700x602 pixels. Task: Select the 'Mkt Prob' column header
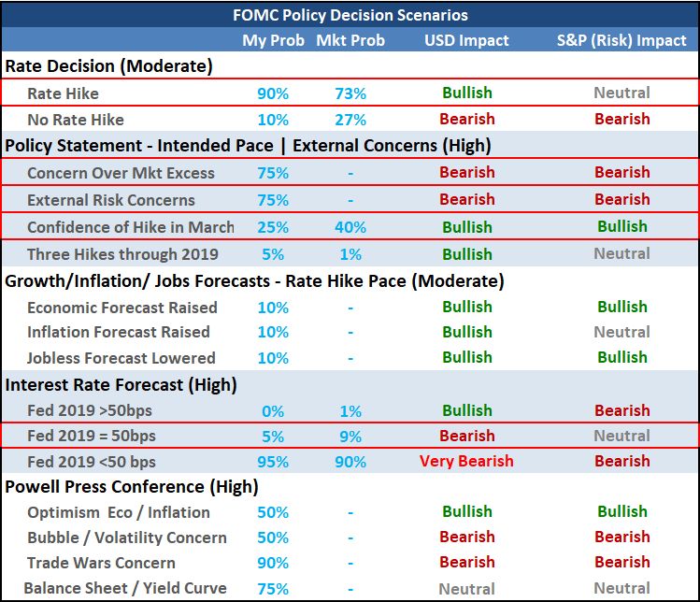[350, 40]
